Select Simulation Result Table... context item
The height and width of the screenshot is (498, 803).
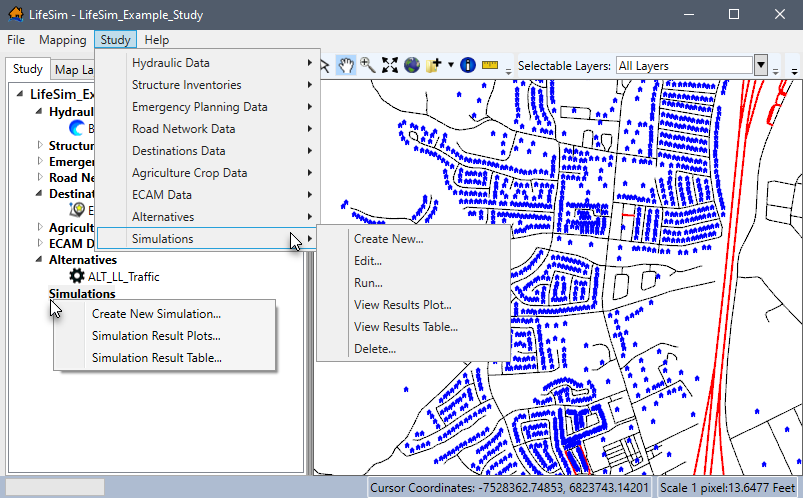(164, 358)
